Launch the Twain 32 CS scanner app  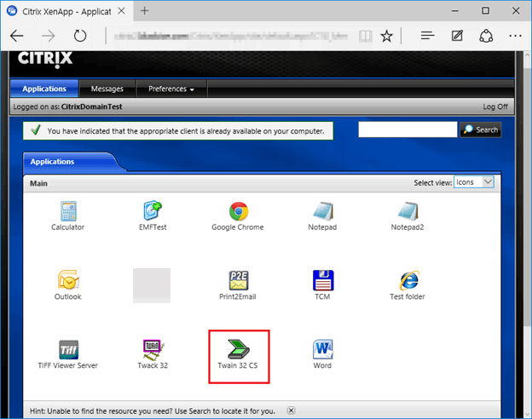click(238, 354)
